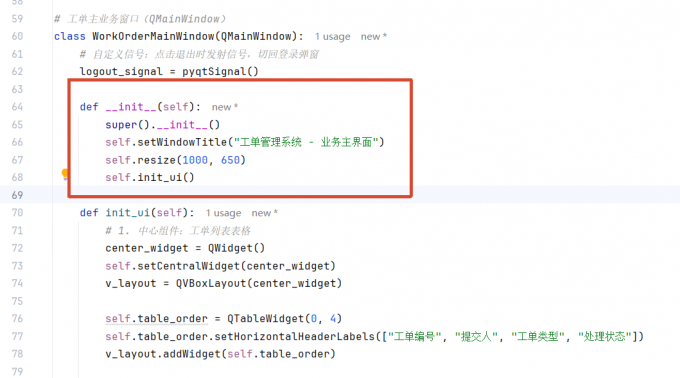Click the 'new *' hint on the class line
The image size is (680, 378).
point(374,37)
